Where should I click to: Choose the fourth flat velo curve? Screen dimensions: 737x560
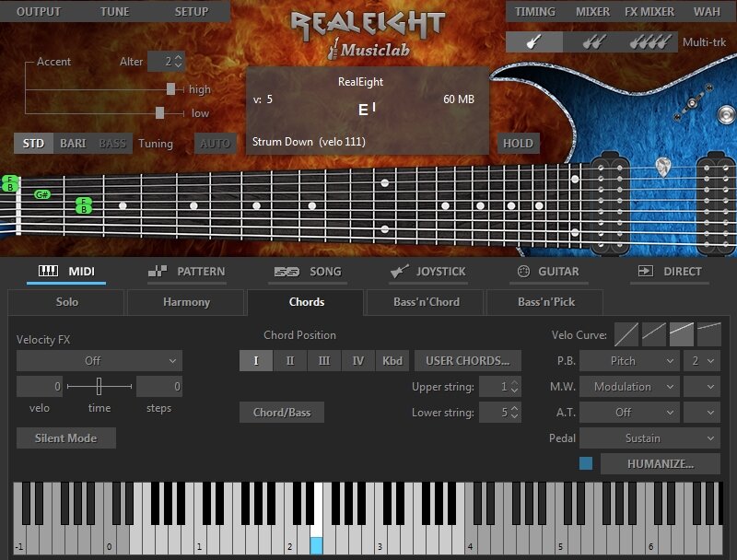[709, 334]
